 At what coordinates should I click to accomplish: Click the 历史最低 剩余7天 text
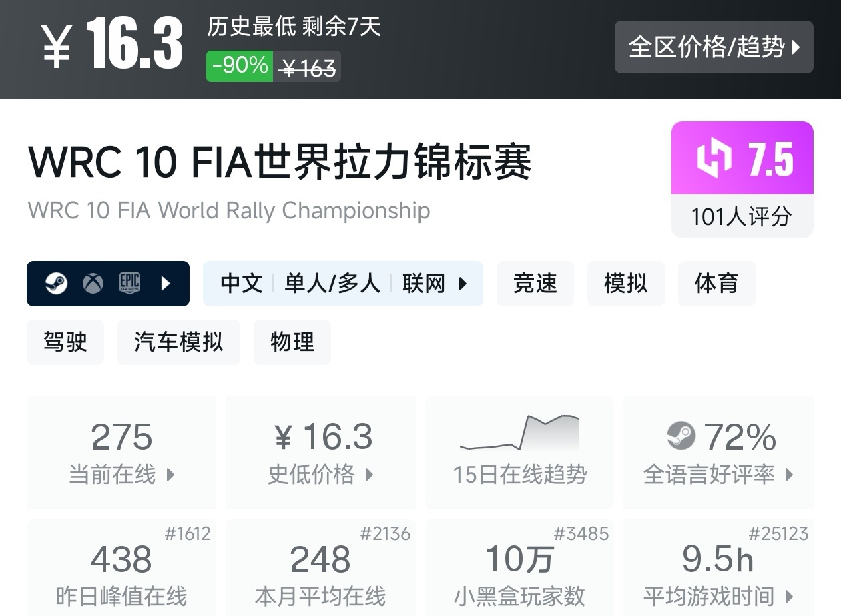coord(294,27)
